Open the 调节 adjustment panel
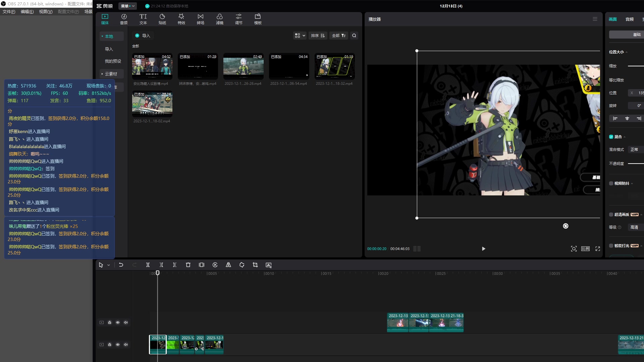 pyautogui.click(x=239, y=19)
